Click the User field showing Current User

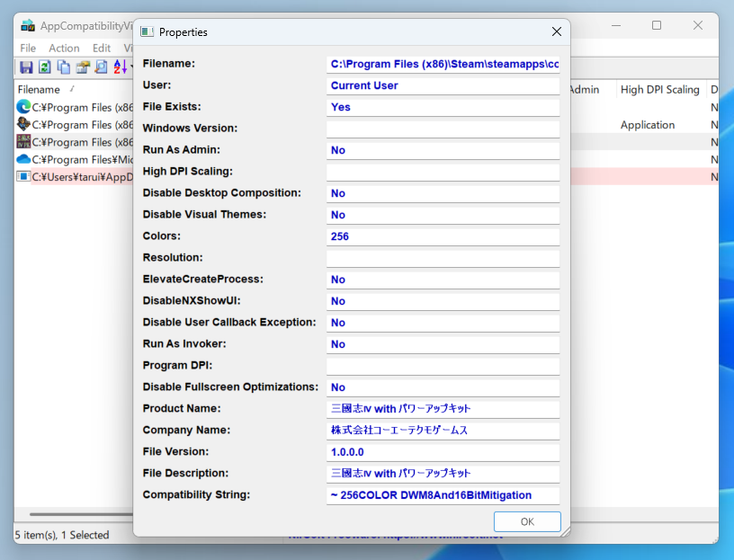click(443, 85)
